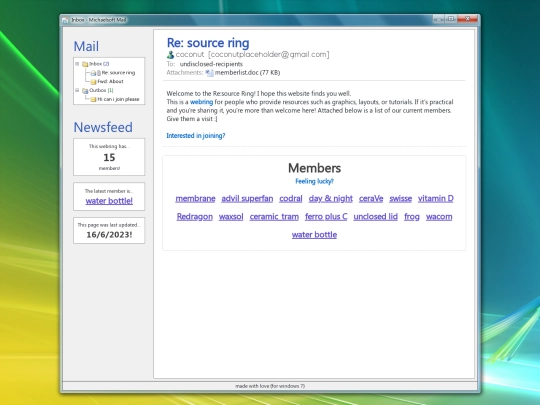540x405 pixels.
Task: Click the Feeling lucky? link
Action: pyautogui.click(x=314, y=181)
